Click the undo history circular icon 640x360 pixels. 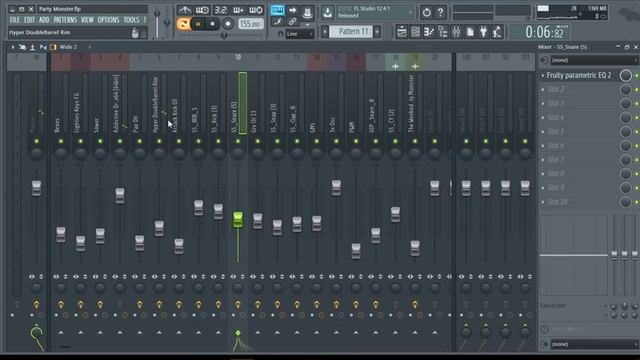427,13
